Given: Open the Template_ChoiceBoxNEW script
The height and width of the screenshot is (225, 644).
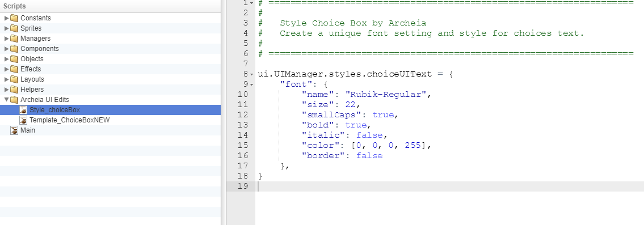Looking at the screenshot, I should [110, 120].
